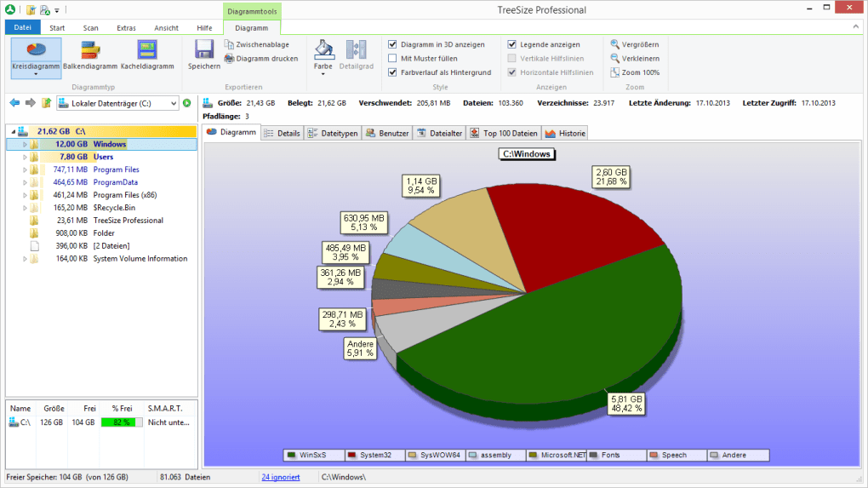Switch to the Dateialter tab
This screenshot has height=488, width=868.
440,133
